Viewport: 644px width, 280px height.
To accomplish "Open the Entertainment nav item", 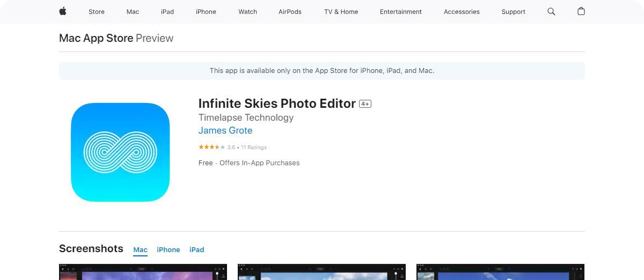I will pyautogui.click(x=401, y=12).
